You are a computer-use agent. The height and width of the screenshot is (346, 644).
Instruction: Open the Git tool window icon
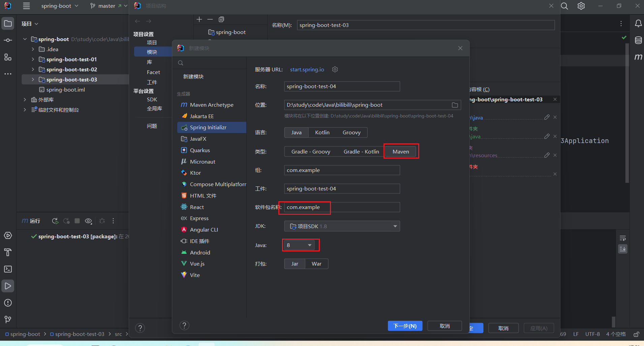pyautogui.click(x=8, y=319)
